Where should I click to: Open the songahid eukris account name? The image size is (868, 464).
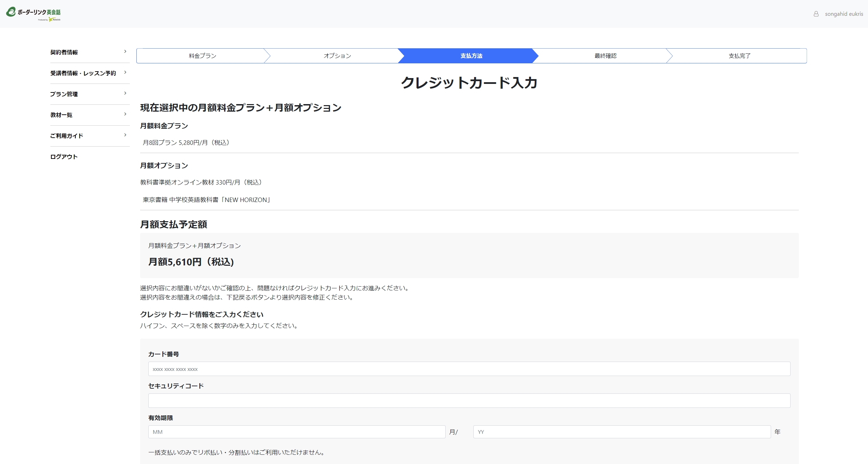point(844,14)
